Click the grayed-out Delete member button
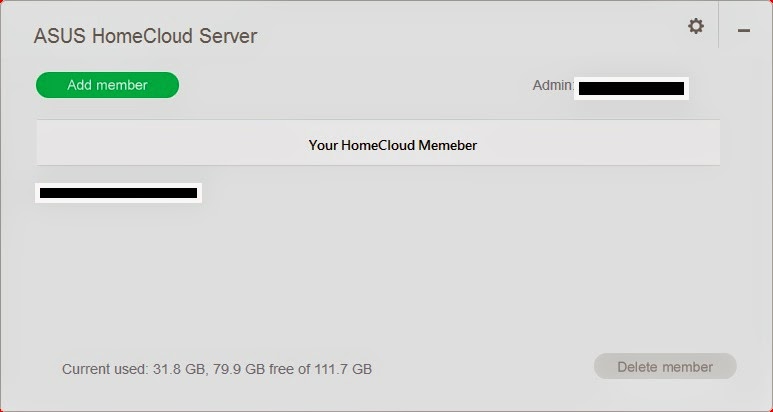The width and height of the screenshot is (773, 412). click(x=665, y=367)
